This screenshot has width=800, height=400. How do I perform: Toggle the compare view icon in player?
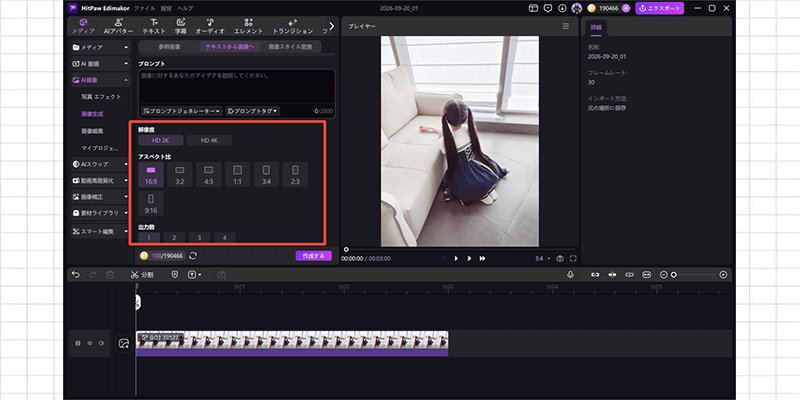point(560,259)
